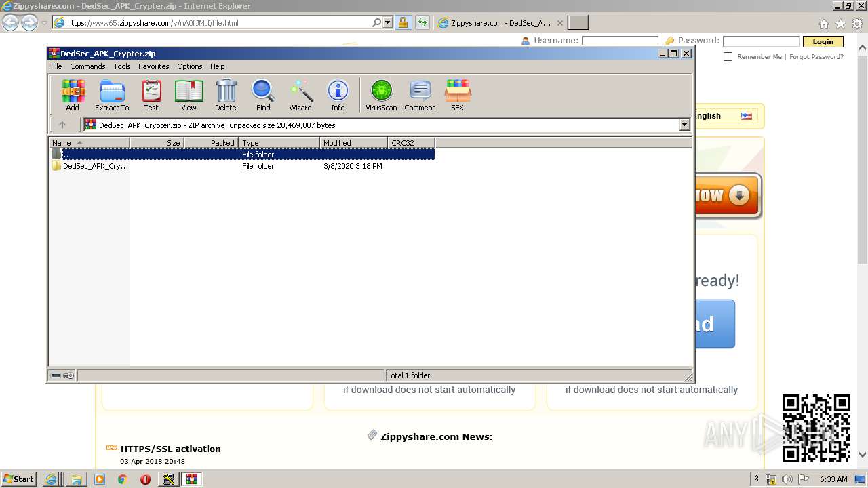Click the Password input field
The height and width of the screenshot is (488, 868).
[761, 41]
